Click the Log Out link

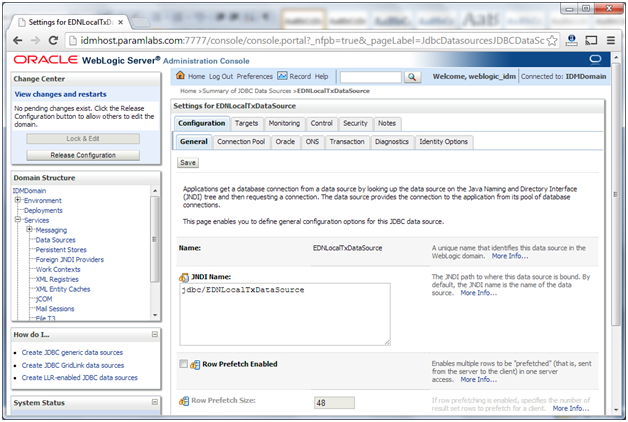221,76
